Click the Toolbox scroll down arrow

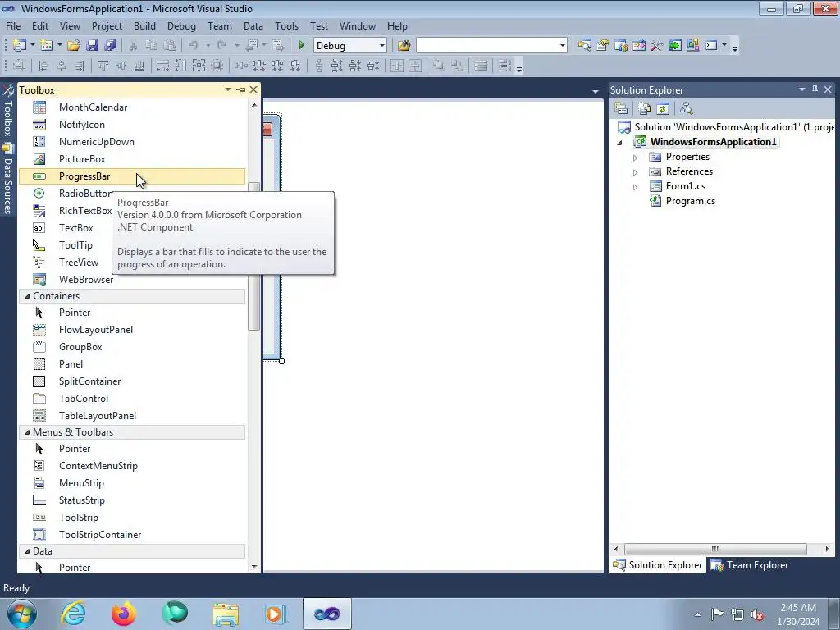(254, 566)
